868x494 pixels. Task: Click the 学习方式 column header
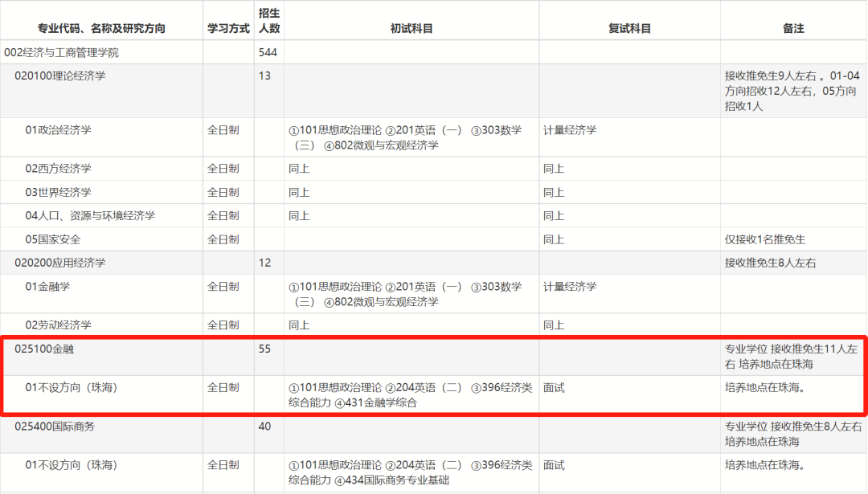[x=228, y=29]
